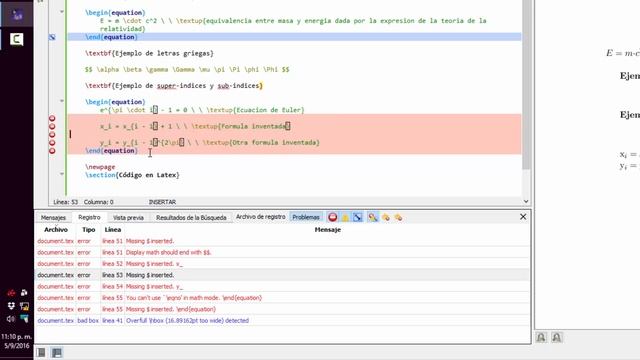Toggle bottom panel icon in status bar

point(57,352)
